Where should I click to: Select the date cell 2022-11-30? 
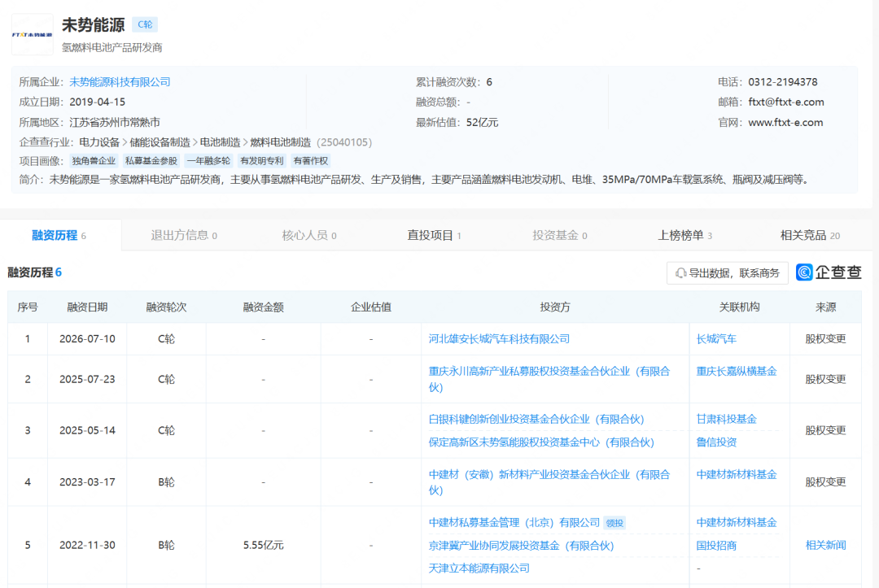(x=87, y=545)
